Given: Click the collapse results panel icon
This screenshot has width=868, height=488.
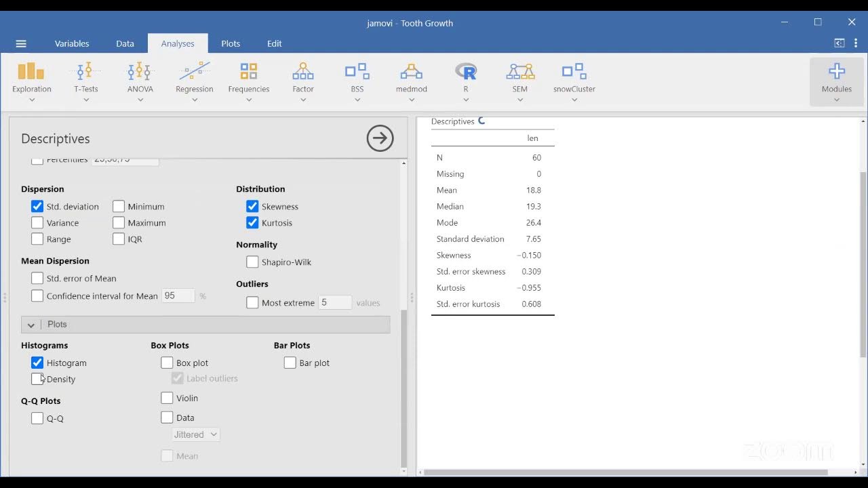Looking at the screenshot, I should (840, 43).
